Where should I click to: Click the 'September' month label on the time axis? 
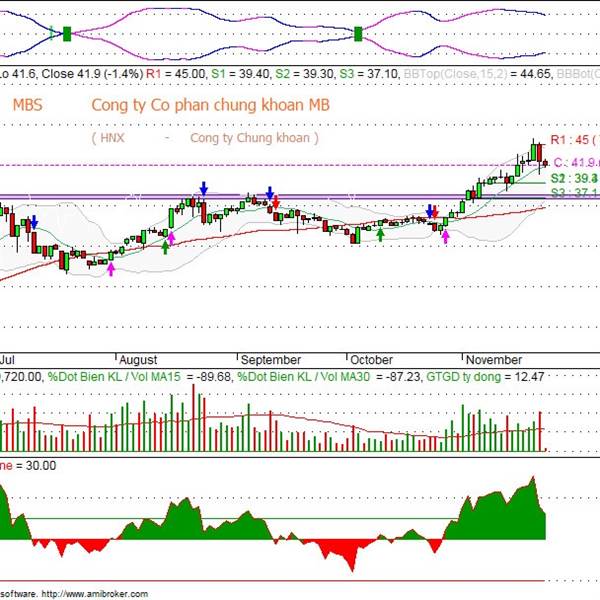271,360
